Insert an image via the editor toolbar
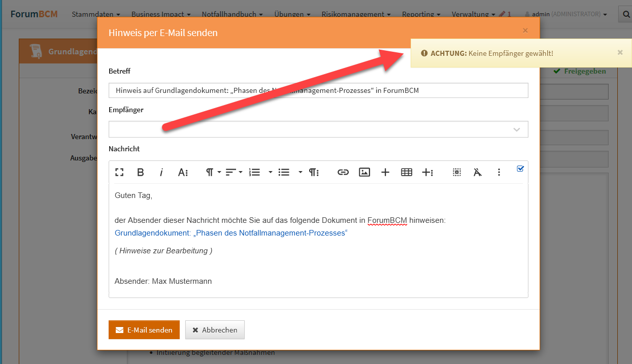This screenshot has height=364, width=632. [364, 172]
